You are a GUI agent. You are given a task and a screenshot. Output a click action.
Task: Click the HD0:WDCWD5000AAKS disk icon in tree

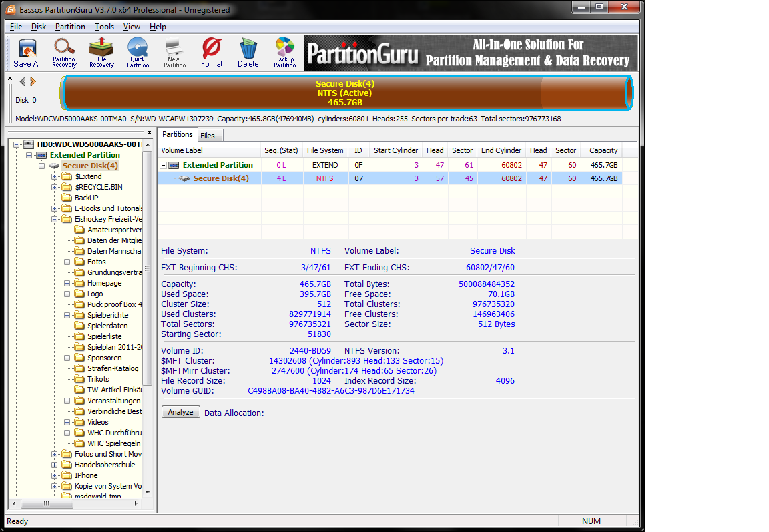coord(29,144)
